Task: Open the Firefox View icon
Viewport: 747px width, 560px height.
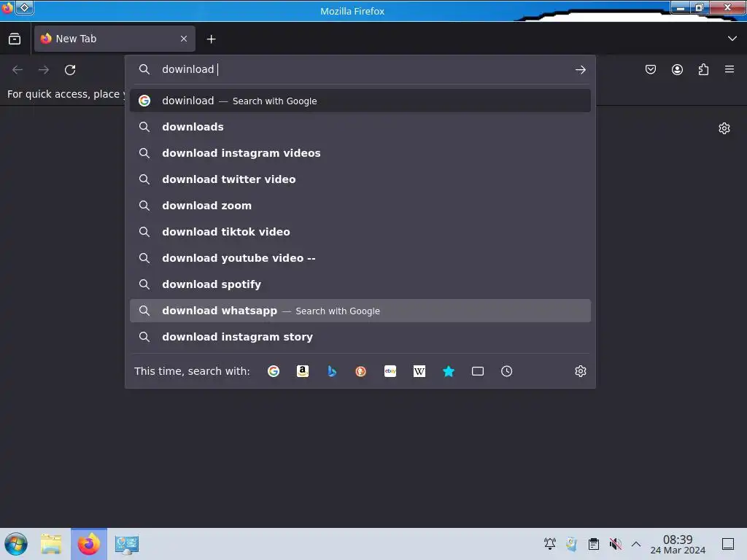Action: tap(15, 39)
